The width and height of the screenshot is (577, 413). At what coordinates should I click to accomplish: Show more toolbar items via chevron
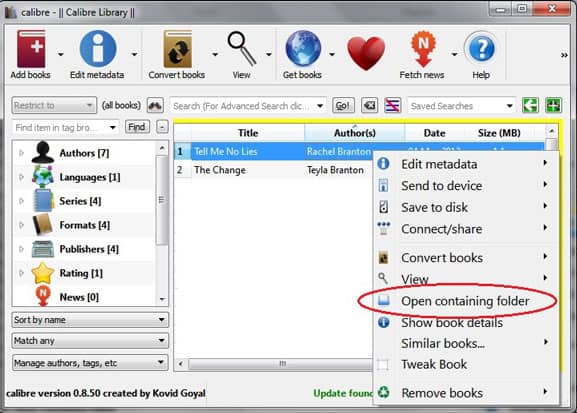click(564, 55)
